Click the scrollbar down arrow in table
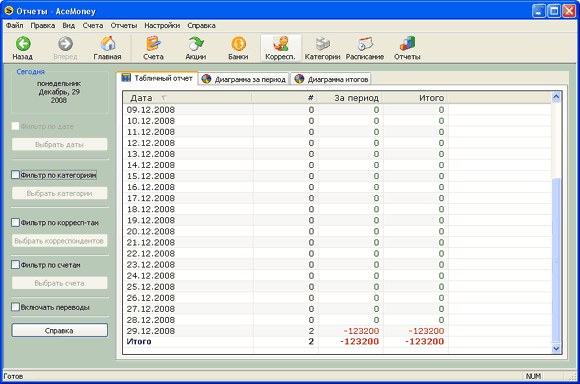 click(x=556, y=348)
